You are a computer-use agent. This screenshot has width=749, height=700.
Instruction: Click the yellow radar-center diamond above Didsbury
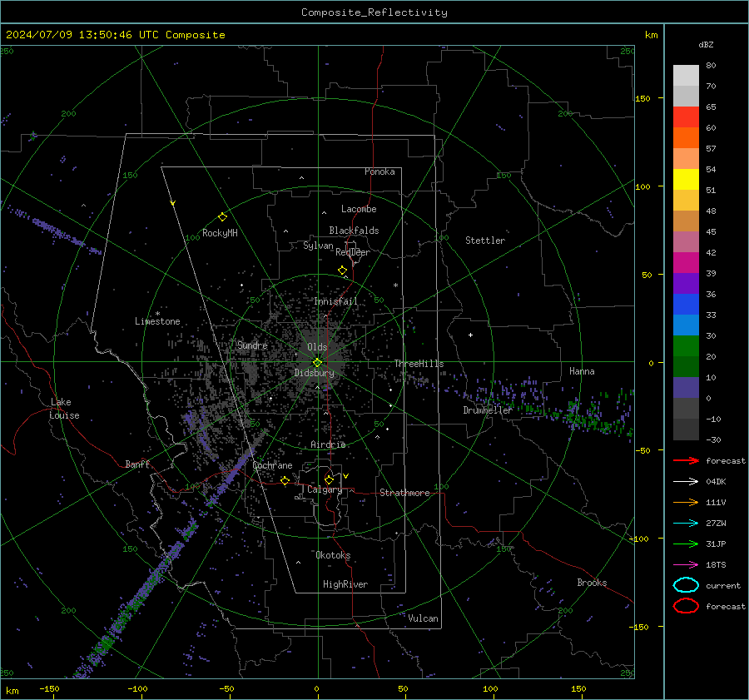coord(317,363)
